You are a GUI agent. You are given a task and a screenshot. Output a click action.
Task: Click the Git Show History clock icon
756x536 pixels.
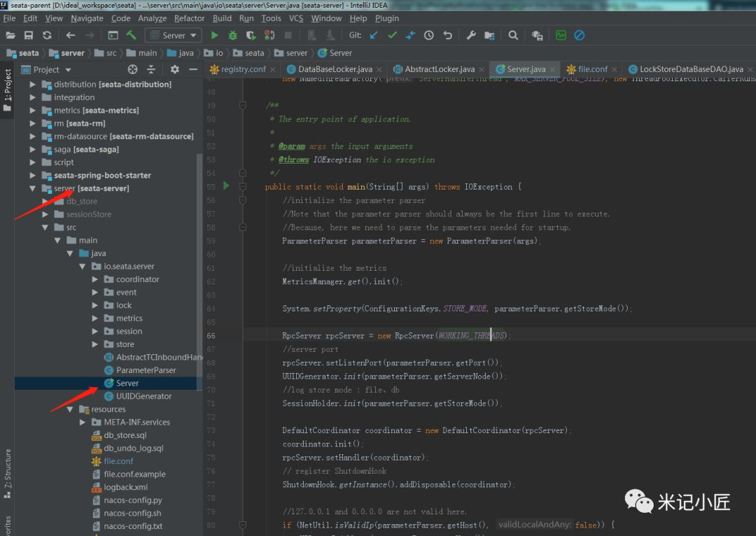point(428,35)
